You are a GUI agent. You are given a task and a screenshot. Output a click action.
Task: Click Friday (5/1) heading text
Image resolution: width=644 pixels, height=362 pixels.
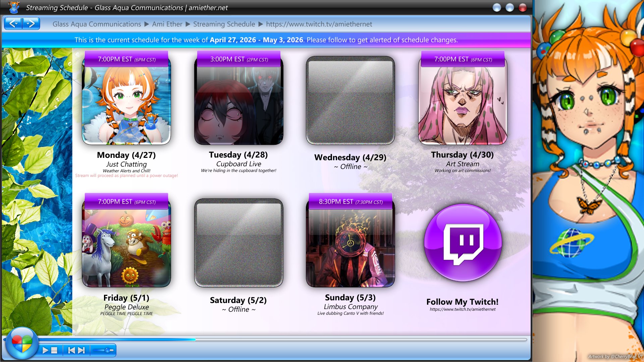coord(126,298)
